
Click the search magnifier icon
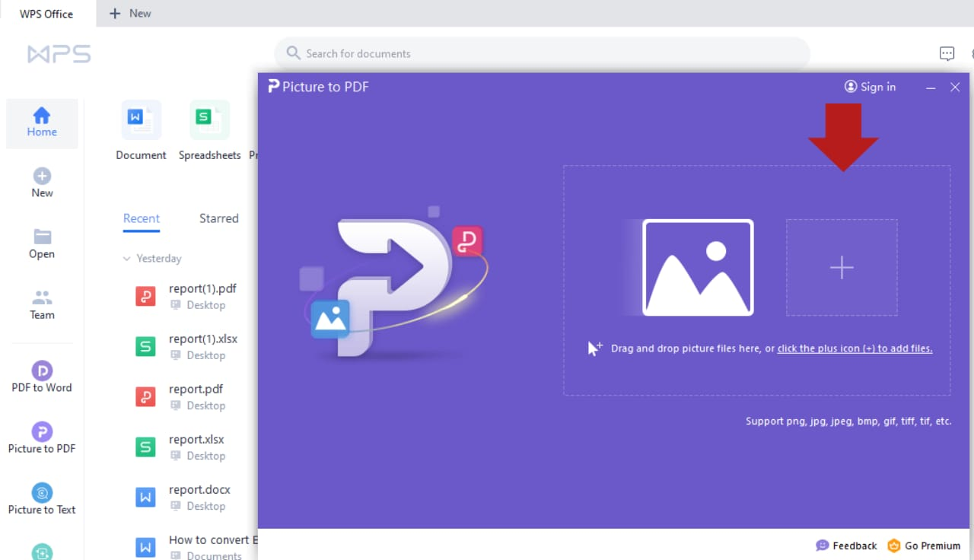[293, 53]
